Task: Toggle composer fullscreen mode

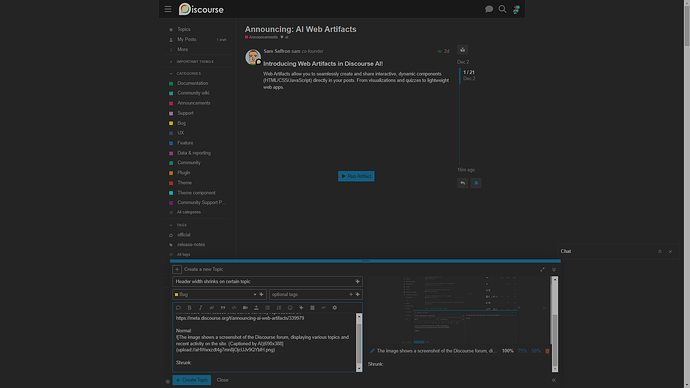Action: point(542,270)
